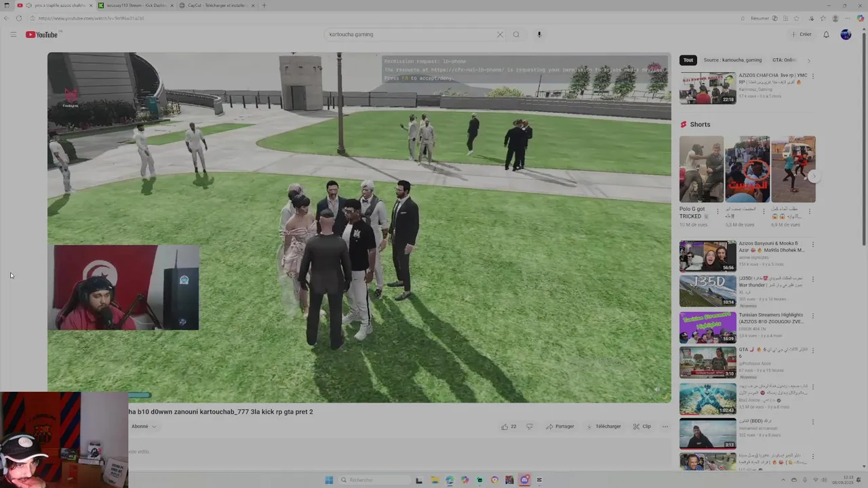Image resolution: width=868 pixels, height=488 pixels.
Task: Go back with the browser back arrow
Action: (x=6, y=18)
